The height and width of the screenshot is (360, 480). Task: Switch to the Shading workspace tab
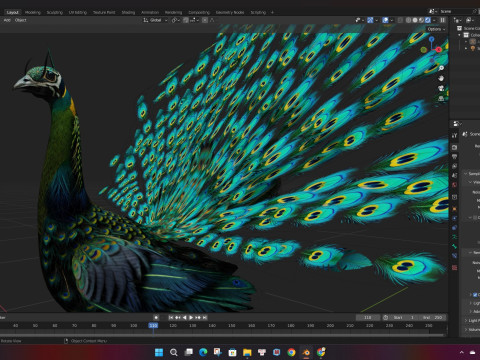pos(128,12)
